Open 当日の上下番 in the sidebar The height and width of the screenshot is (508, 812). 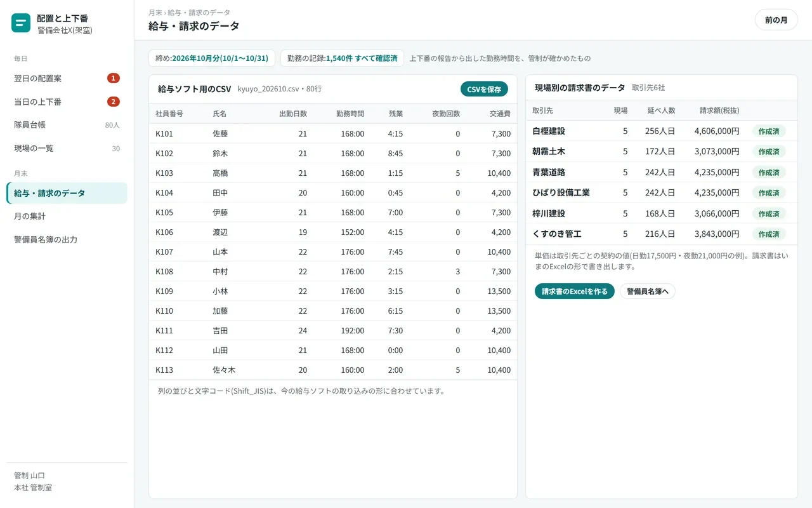click(x=67, y=102)
